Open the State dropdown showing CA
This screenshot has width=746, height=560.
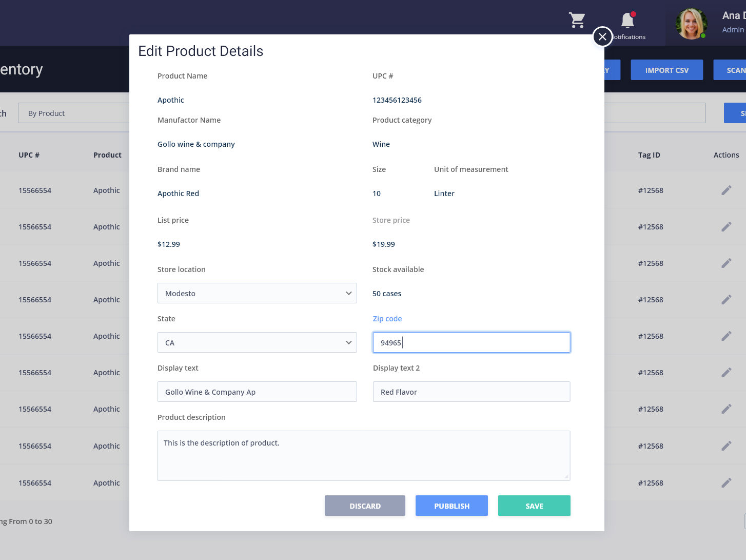(x=257, y=342)
